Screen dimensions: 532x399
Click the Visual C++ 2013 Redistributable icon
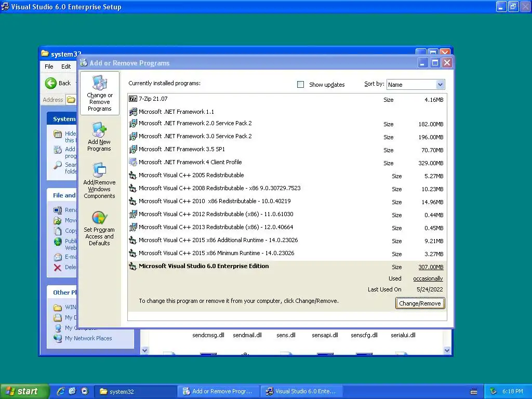pyautogui.click(x=133, y=227)
